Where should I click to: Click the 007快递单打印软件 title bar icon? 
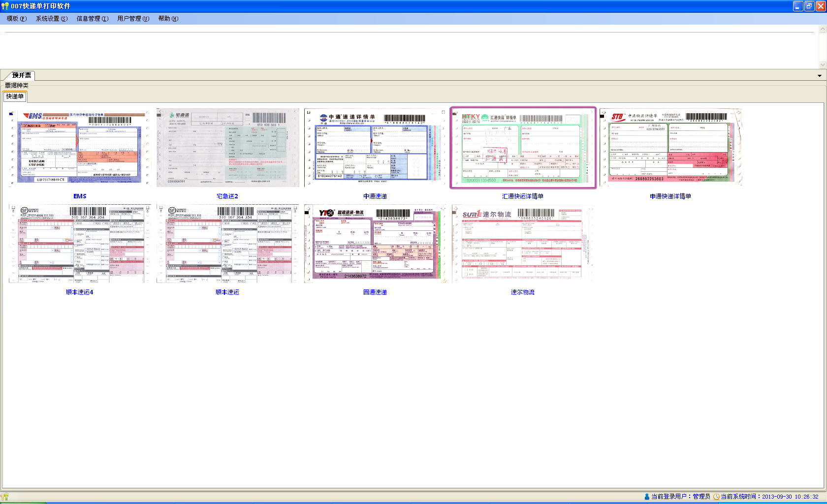click(x=5, y=6)
